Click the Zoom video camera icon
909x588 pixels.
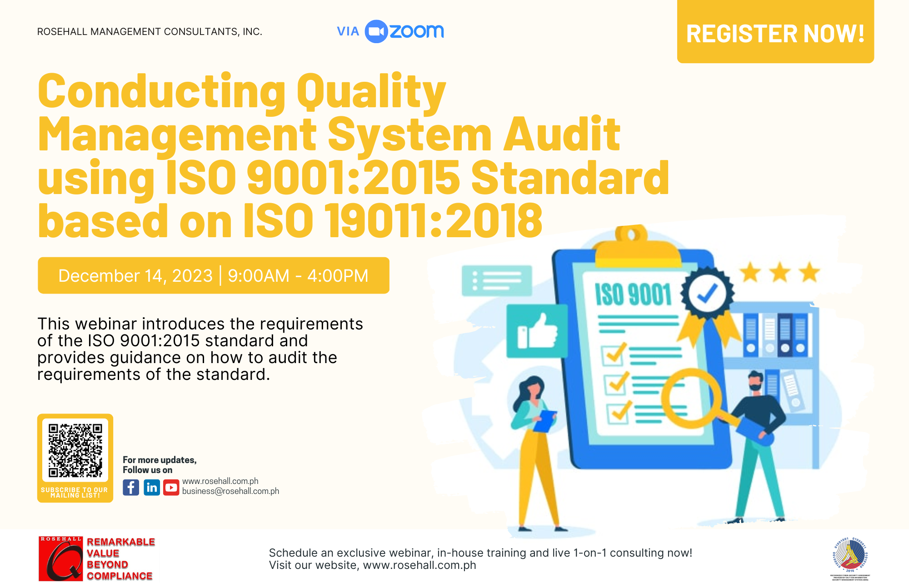point(376,31)
